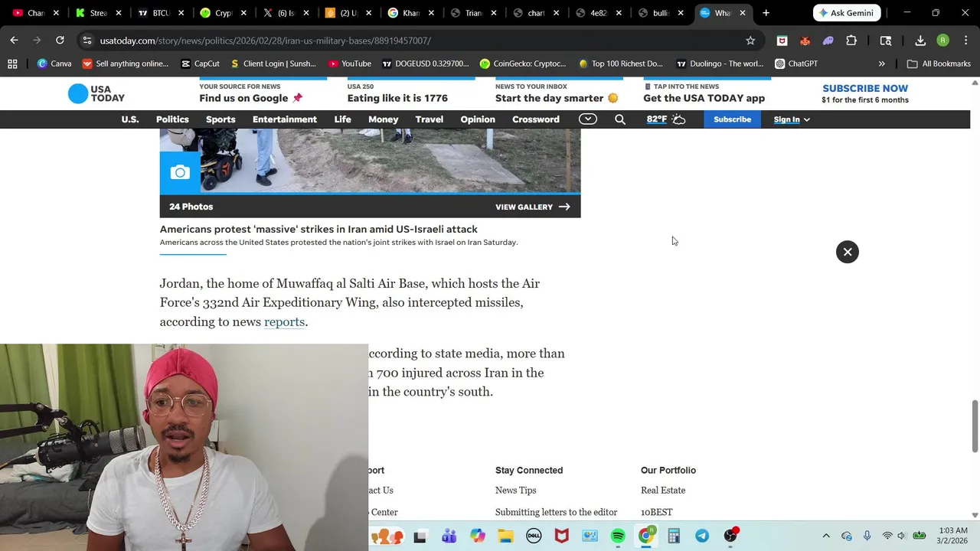Click the magnifier search icon in site nav
980x551 pixels.
click(x=620, y=119)
